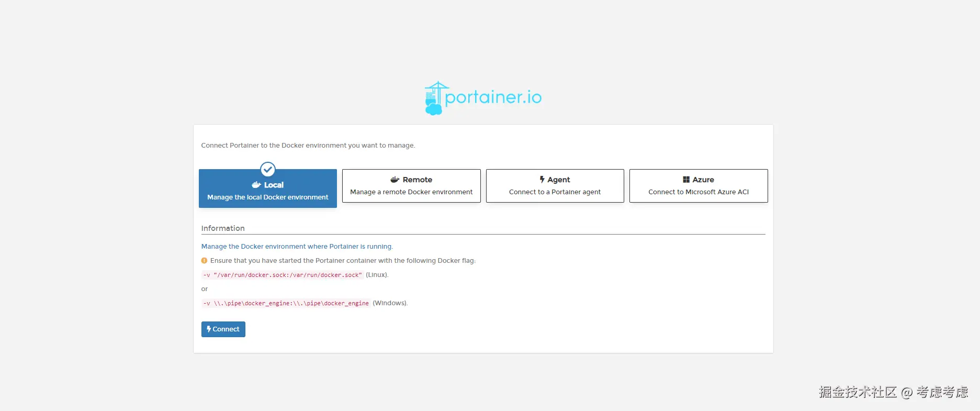Click the 'Connect Portainer to the Docker environment' text
980x411 pixels.
click(x=308, y=146)
